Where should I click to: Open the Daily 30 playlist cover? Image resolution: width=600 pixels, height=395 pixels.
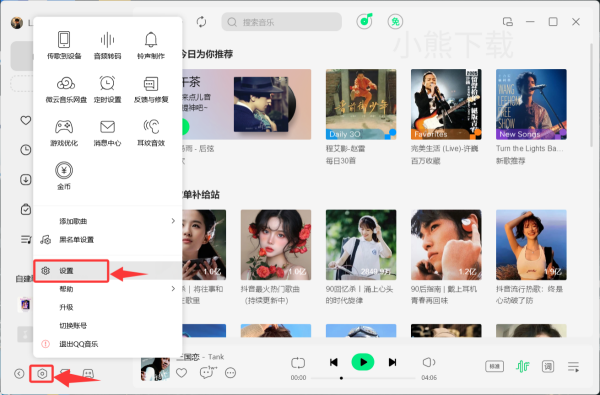tap(361, 104)
